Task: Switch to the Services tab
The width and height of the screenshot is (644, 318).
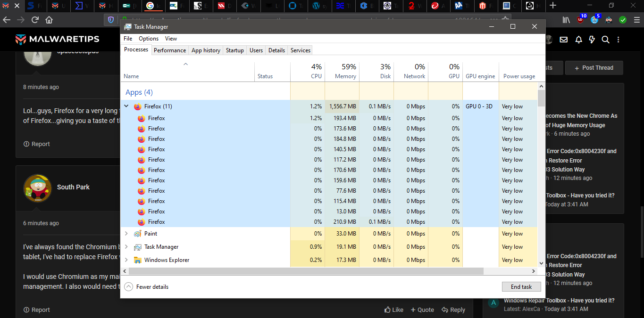Action: [301, 50]
